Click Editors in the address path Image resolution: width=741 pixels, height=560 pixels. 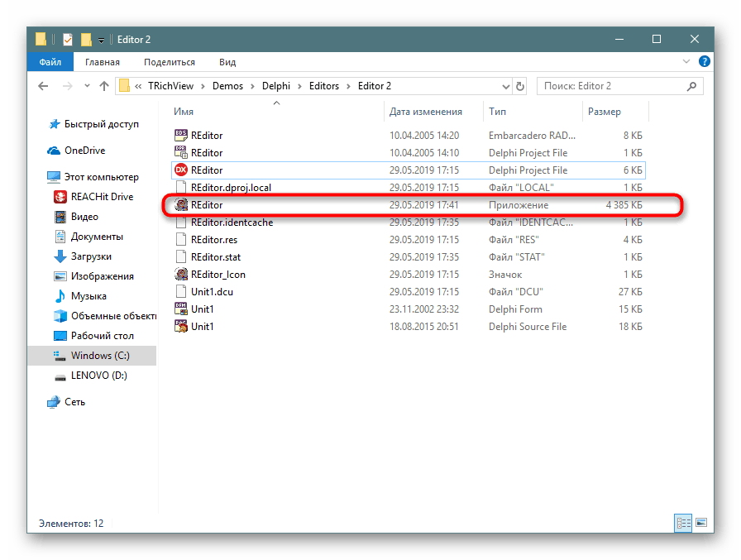324,86
